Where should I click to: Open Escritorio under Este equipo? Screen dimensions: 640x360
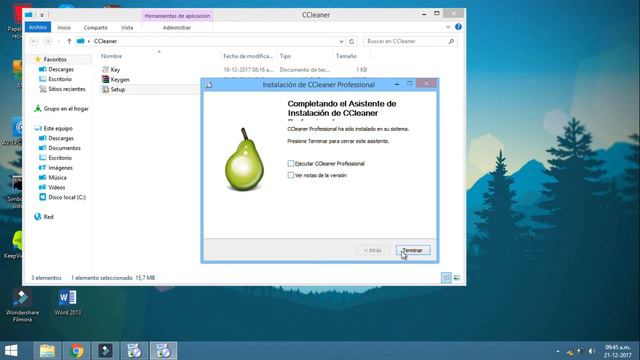pyautogui.click(x=60, y=158)
